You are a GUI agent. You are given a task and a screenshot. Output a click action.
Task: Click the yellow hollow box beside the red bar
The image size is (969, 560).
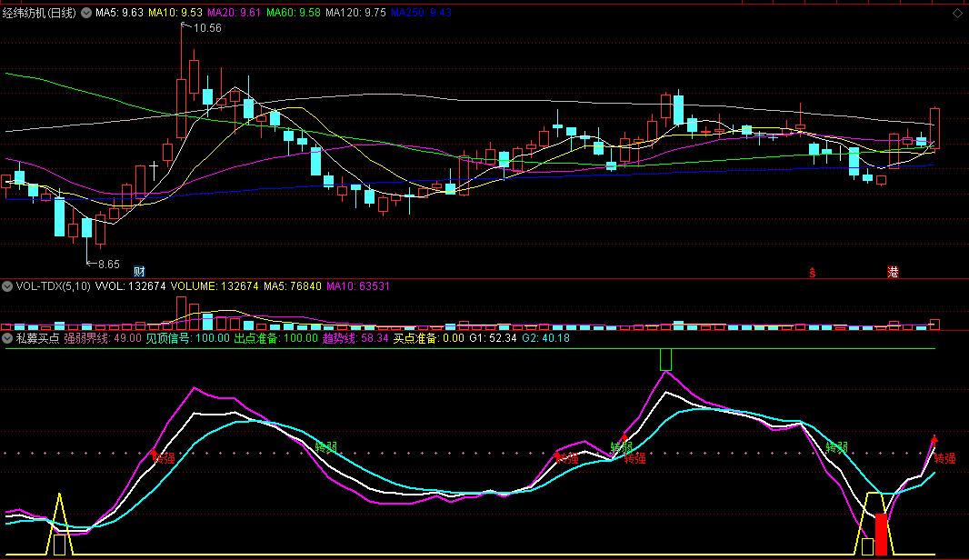click(868, 546)
